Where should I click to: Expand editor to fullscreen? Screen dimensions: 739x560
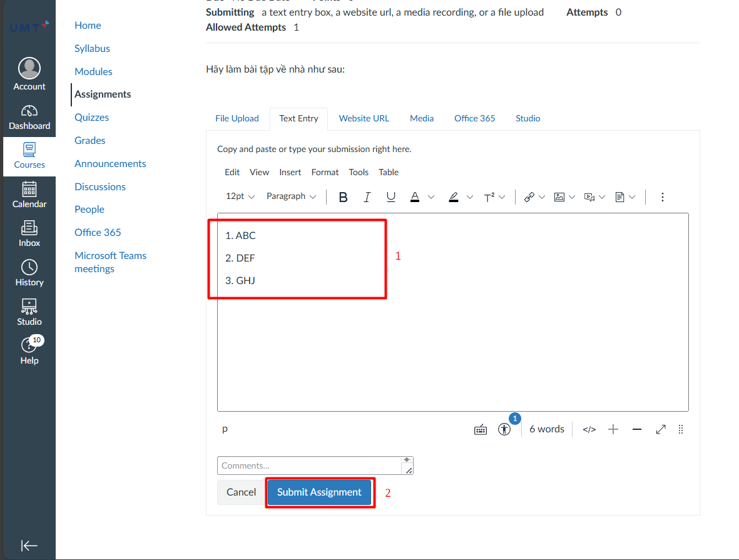pyautogui.click(x=660, y=429)
